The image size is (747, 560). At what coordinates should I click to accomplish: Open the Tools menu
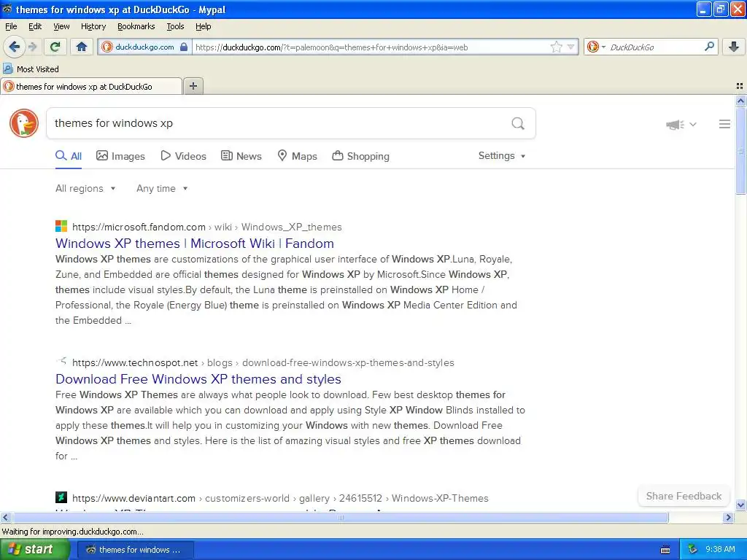pyautogui.click(x=175, y=26)
